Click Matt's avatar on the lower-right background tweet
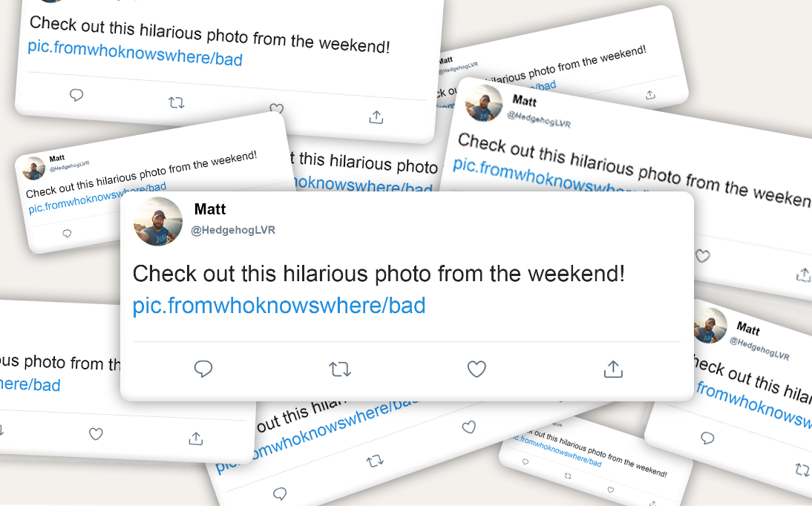Viewport: 812px width, 506px height. coord(710,325)
